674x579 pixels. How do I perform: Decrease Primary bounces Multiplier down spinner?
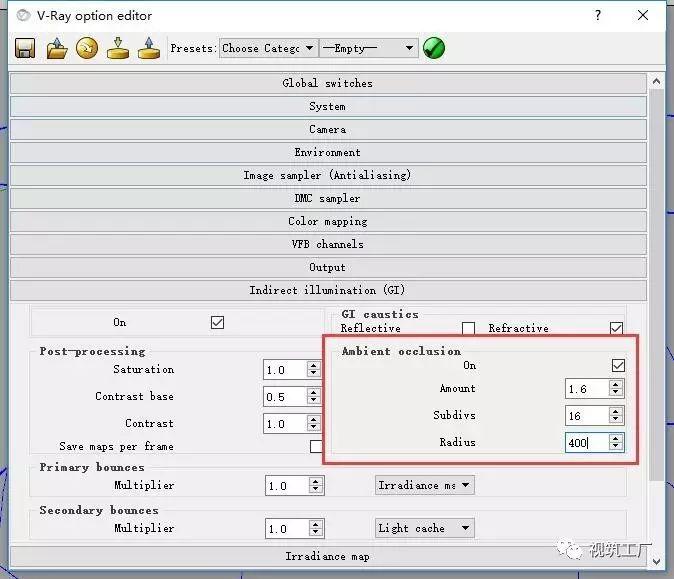pyautogui.click(x=316, y=490)
